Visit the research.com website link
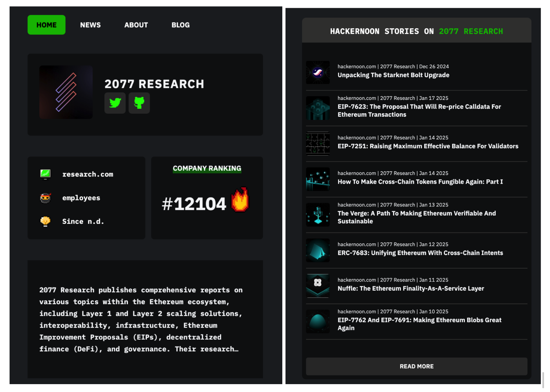This screenshot has width=550, height=392. [88, 174]
